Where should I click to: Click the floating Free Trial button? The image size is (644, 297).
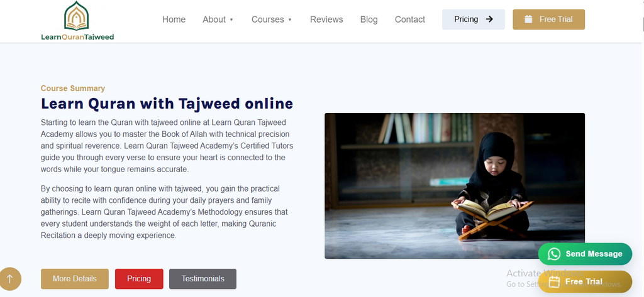(x=586, y=281)
